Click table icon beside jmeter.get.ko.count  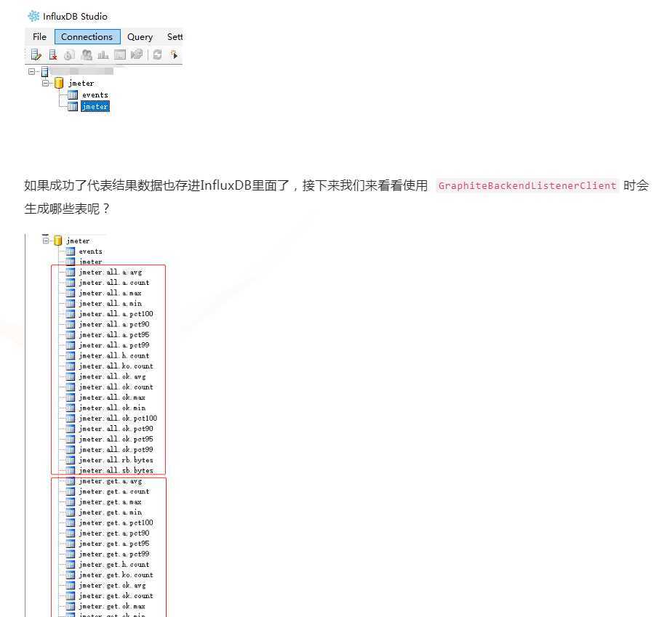[71, 575]
